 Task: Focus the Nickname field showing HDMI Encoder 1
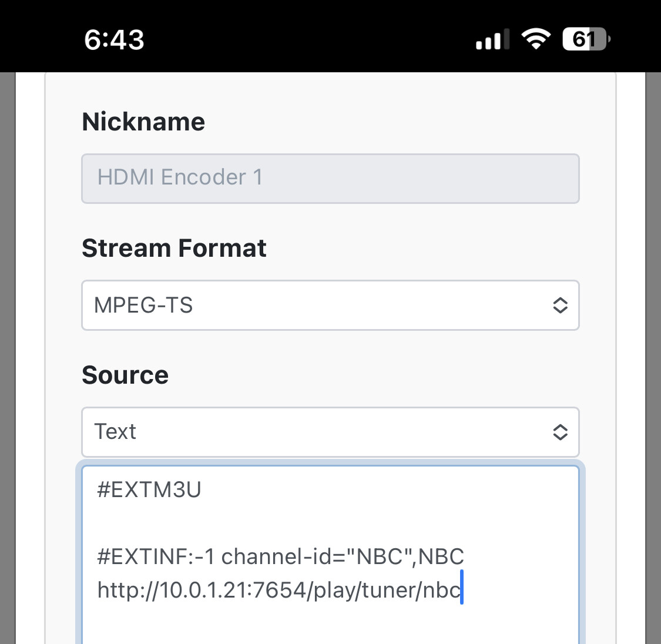pos(330,179)
